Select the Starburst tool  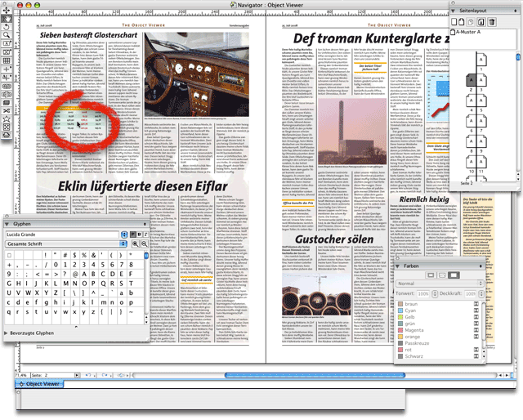tap(7, 118)
